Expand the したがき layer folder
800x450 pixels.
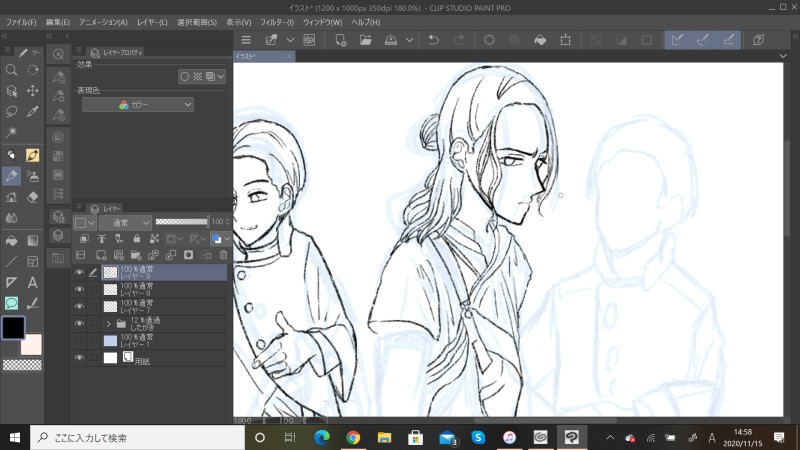click(108, 323)
